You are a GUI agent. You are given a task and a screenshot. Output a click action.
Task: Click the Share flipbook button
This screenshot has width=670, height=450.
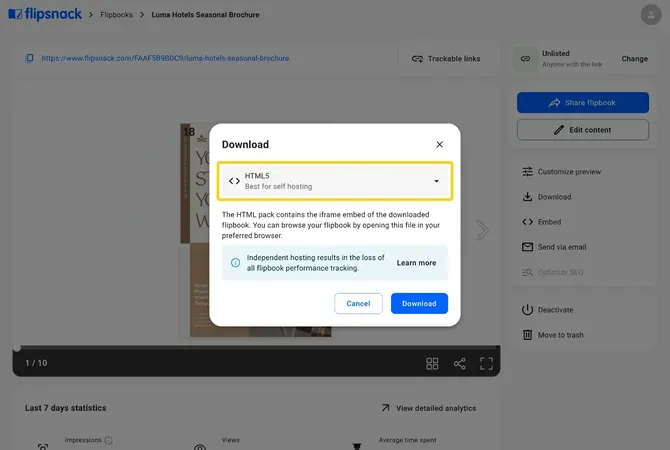[x=582, y=103]
